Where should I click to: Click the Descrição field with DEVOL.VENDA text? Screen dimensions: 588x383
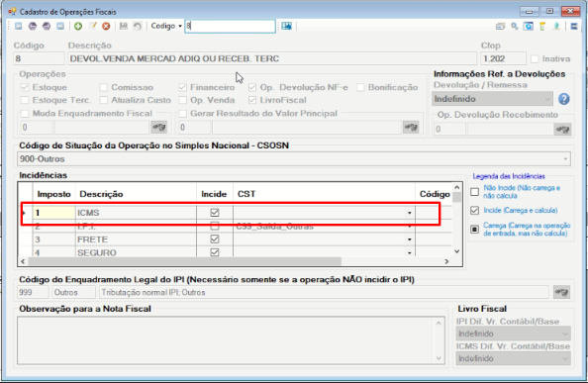pyautogui.click(x=272, y=58)
